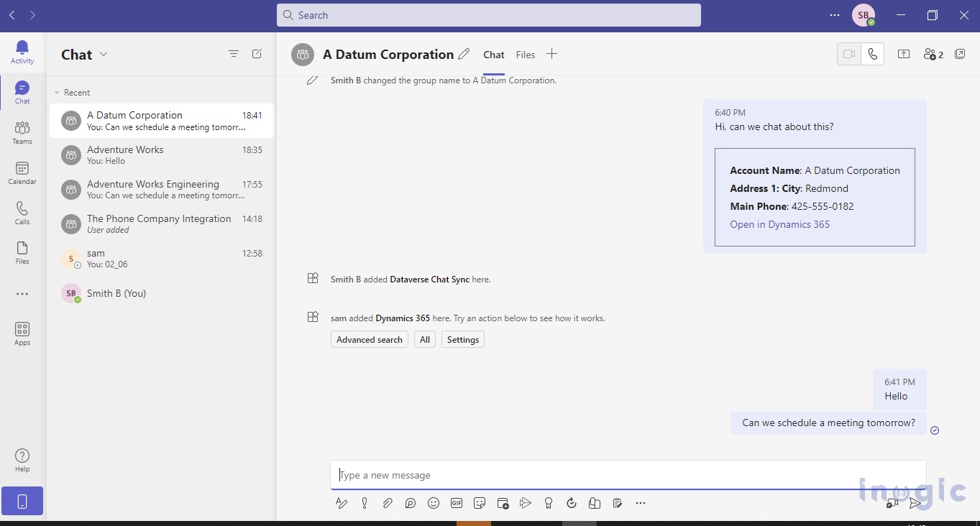980x526 pixels.
Task: Add a tab with plus icon
Action: coord(551,54)
